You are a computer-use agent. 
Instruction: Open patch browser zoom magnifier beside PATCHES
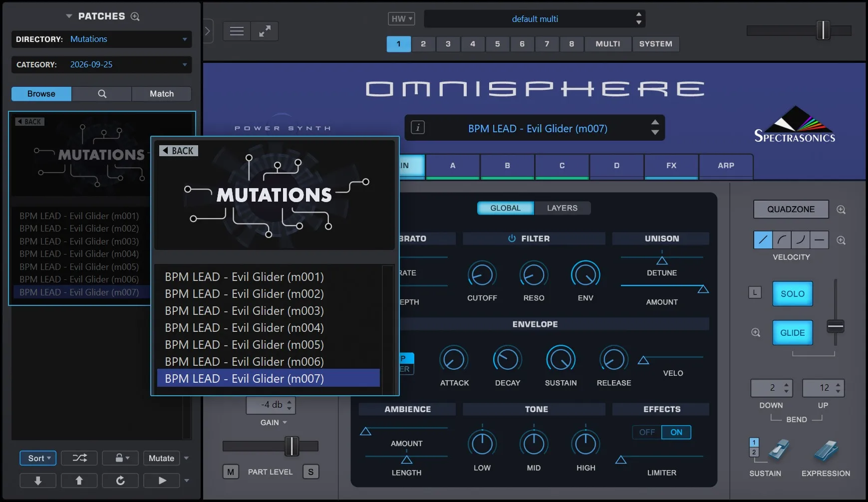point(135,16)
